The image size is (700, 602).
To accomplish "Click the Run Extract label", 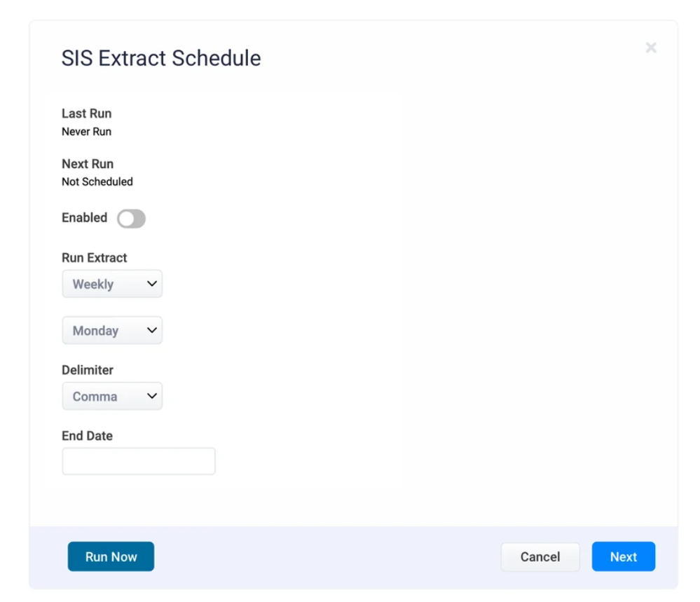I will [x=95, y=258].
